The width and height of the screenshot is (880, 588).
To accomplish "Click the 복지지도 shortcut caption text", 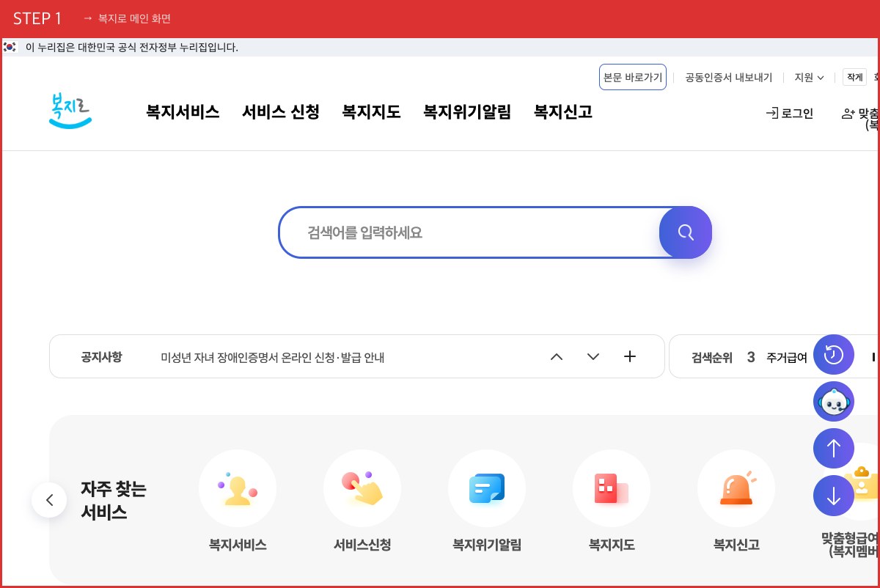I will [612, 545].
